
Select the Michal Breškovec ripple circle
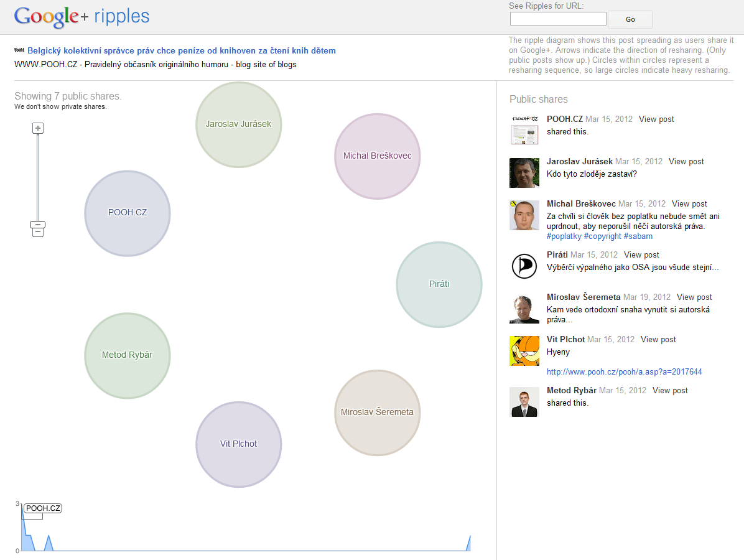377,156
